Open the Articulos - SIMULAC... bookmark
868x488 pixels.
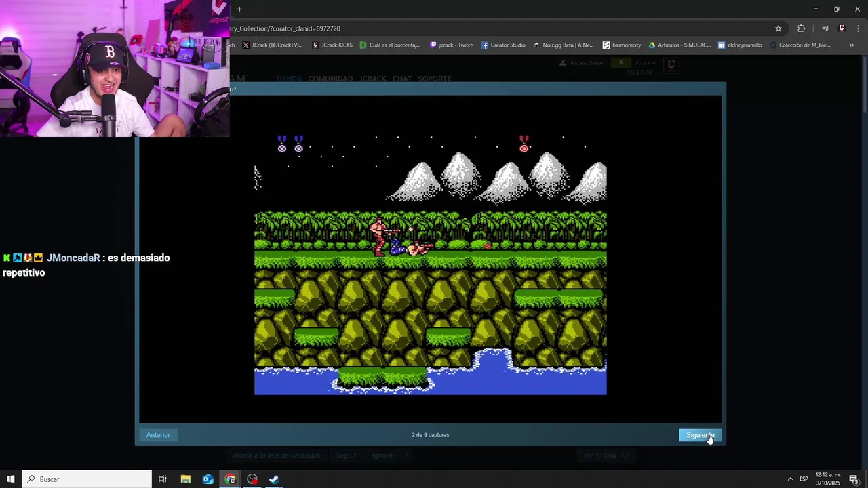[x=679, y=45]
